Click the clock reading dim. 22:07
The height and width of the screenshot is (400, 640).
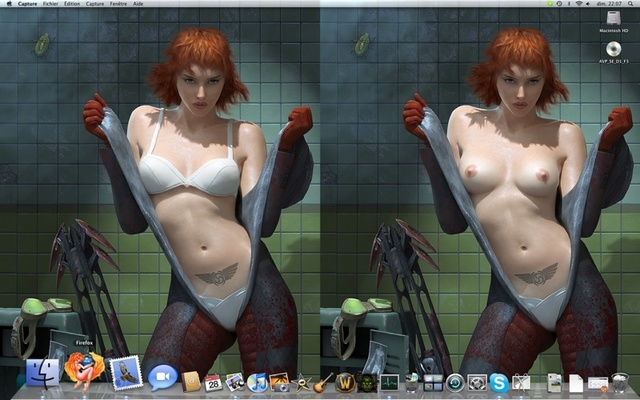(x=611, y=4)
